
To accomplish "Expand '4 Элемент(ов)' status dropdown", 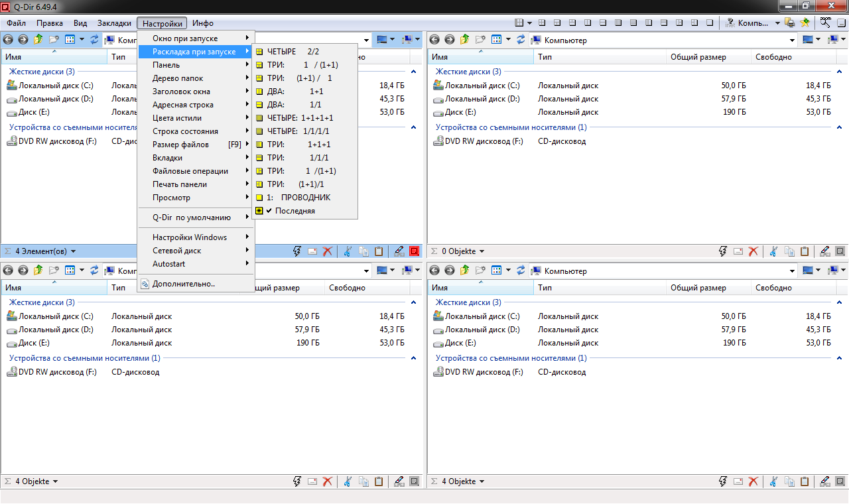I will [74, 251].
